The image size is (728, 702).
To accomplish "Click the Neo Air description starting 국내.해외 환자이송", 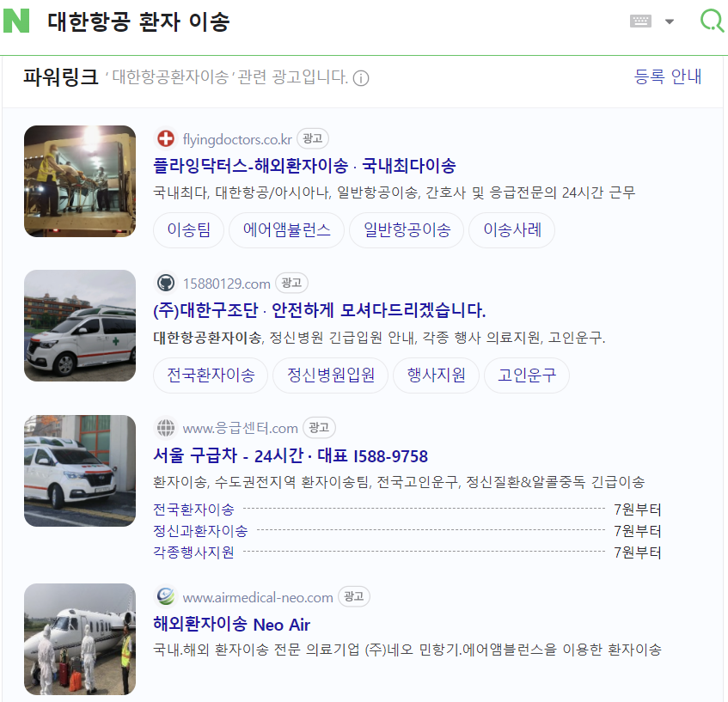I will (407, 650).
